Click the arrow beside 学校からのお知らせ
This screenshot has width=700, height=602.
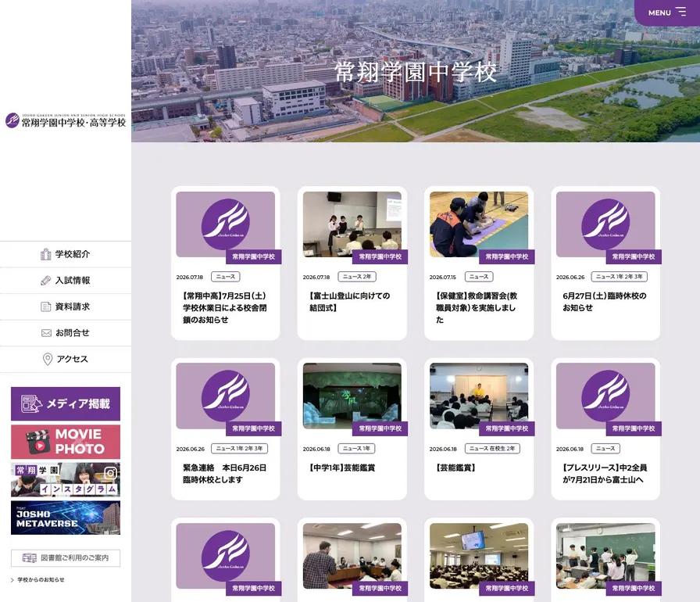(x=12, y=580)
